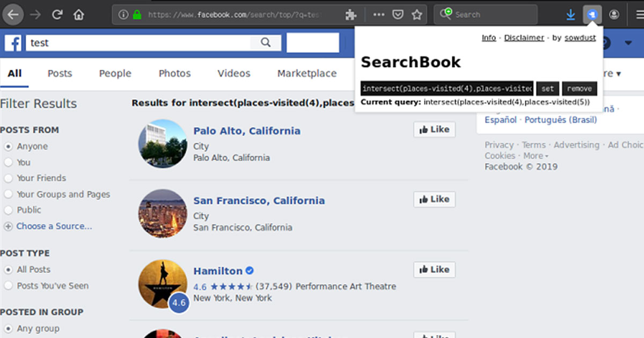Expand the "More" footer links dropdown
The width and height of the screenshot is (644, 338).
[x=536, y=156]
